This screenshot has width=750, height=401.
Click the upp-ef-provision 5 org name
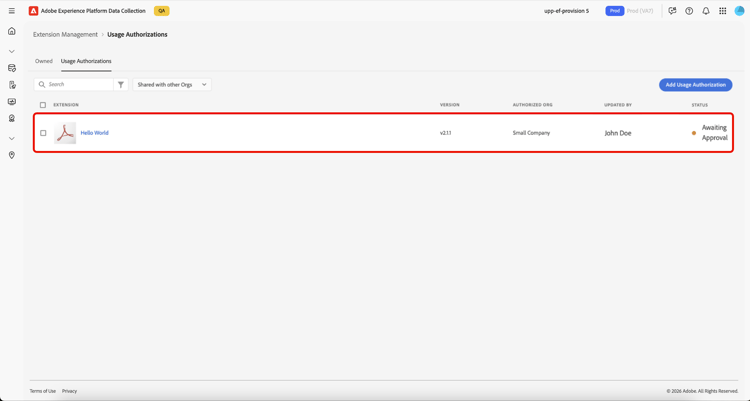pyautogui.click(x=566, y=11)
